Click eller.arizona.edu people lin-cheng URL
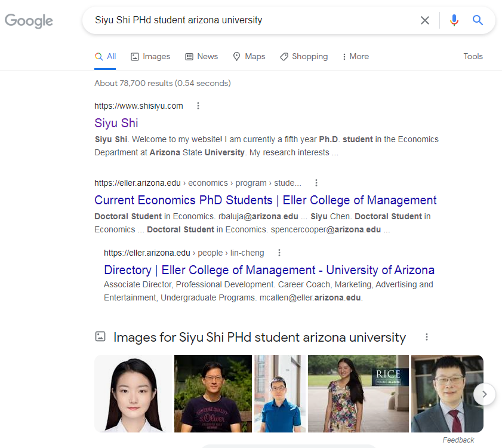Screen dimensions: 502x448 pyautogui.click(x=184, y=253)
